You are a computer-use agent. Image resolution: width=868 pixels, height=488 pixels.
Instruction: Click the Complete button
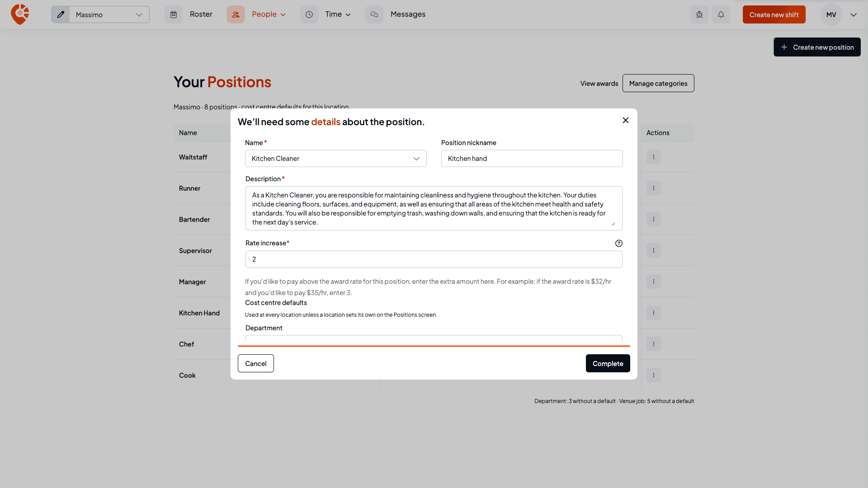tap(608, 363)
